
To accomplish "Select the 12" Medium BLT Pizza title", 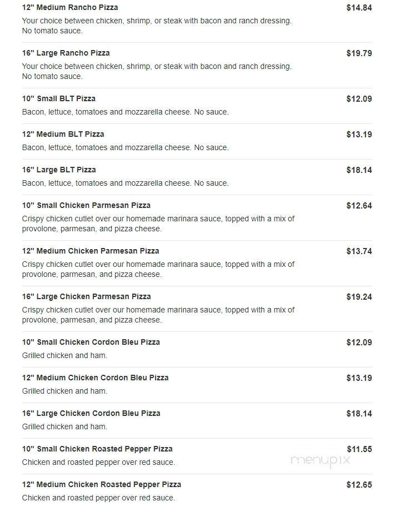I will click(x=63, y=134).
